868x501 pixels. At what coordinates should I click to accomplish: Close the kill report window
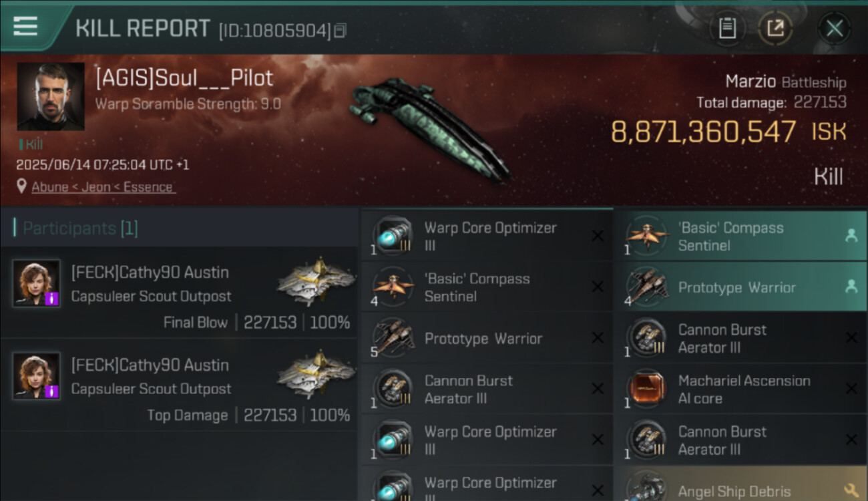834,28
